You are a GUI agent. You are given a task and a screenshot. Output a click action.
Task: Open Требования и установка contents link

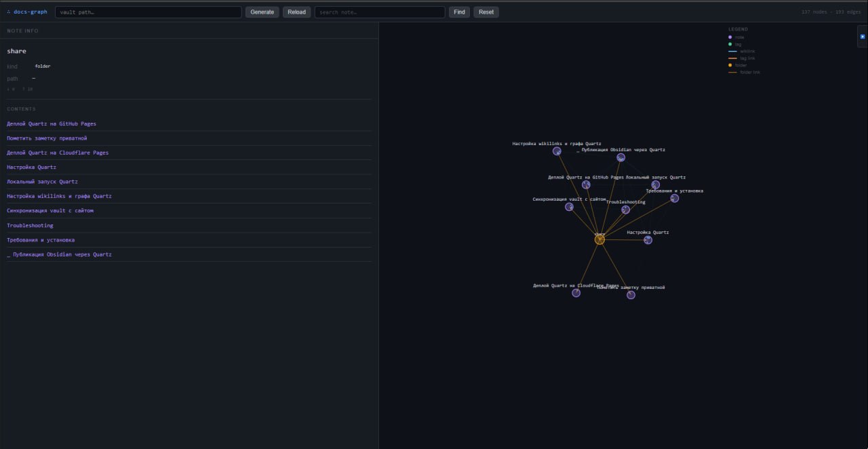[41, 240]
